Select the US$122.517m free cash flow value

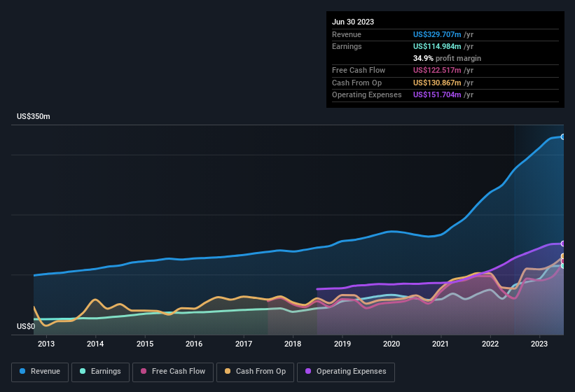click(438, 70)
